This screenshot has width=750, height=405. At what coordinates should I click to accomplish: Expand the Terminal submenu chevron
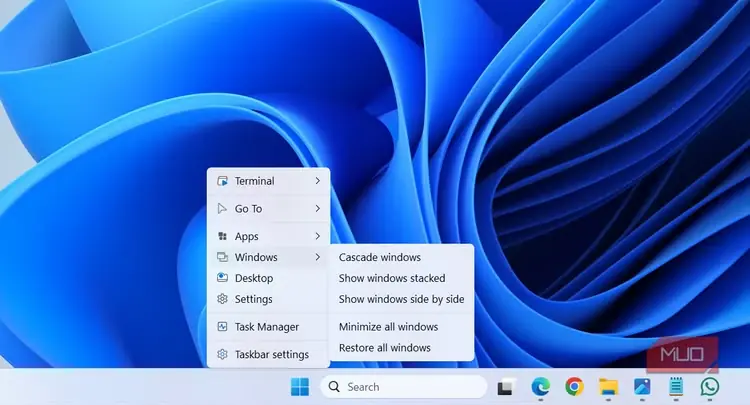click(x=318, y=181)
